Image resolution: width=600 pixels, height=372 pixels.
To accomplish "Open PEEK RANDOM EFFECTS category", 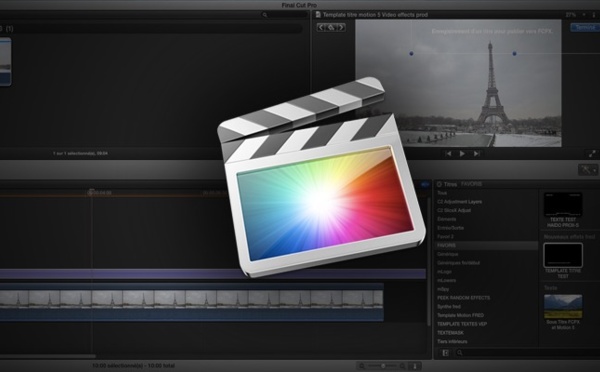I will [463, 298].
